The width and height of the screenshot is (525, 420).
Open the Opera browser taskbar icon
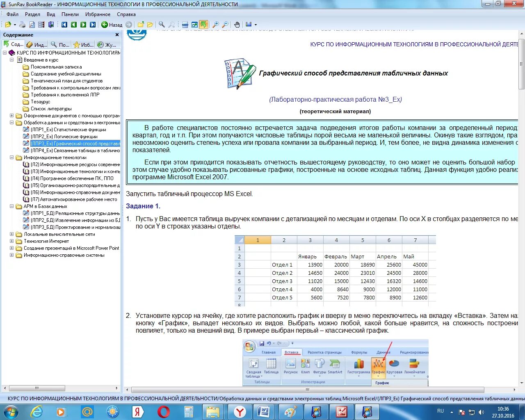(163, 411)
